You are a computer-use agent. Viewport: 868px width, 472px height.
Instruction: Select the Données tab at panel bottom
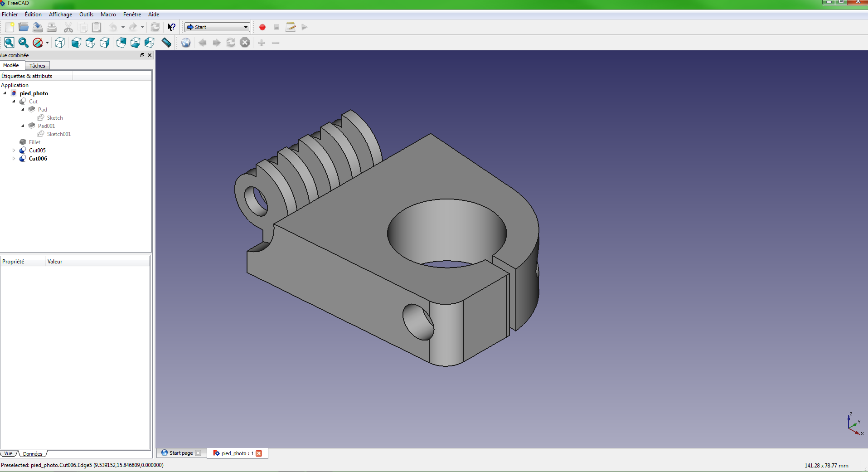coord(33,454)
